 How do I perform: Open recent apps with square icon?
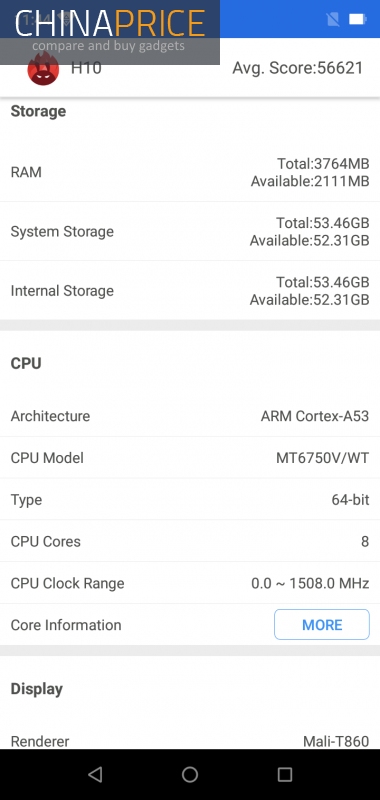[x=285, y=774]
